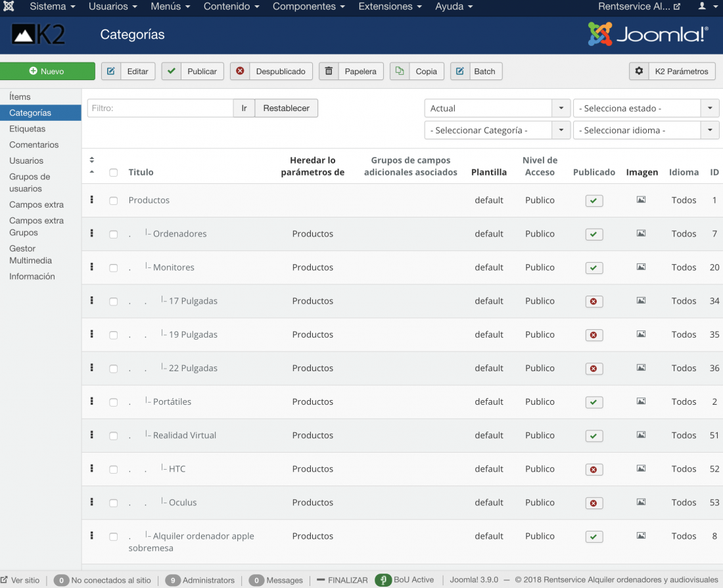Click the drag handle for Realidad Virtual row
This screenshot has height=588, width=723.
(x=92, y=435)
